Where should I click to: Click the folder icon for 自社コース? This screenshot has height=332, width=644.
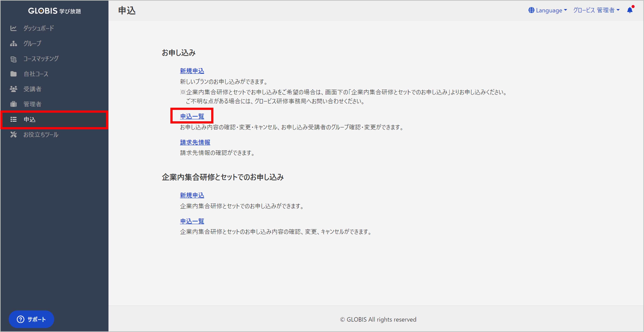point(13,74)
